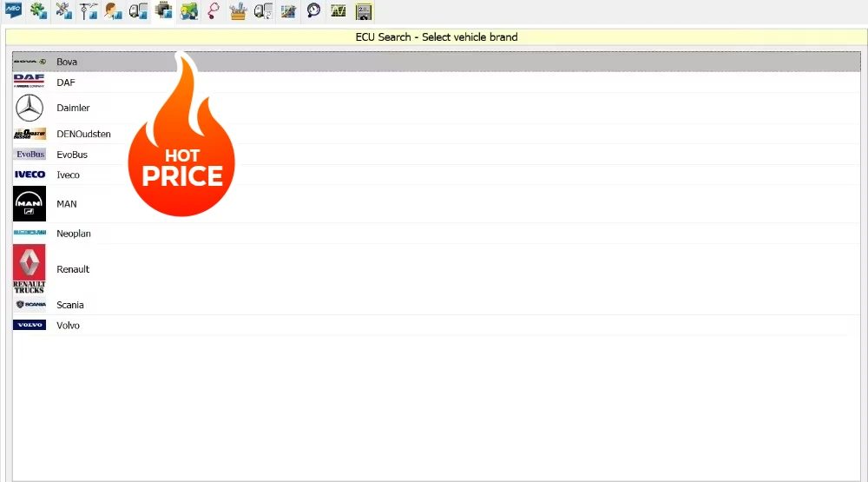Screen dimensions: 868x482
Task: Open the wiring diagram info icon
Action: [x=89, y=10]
